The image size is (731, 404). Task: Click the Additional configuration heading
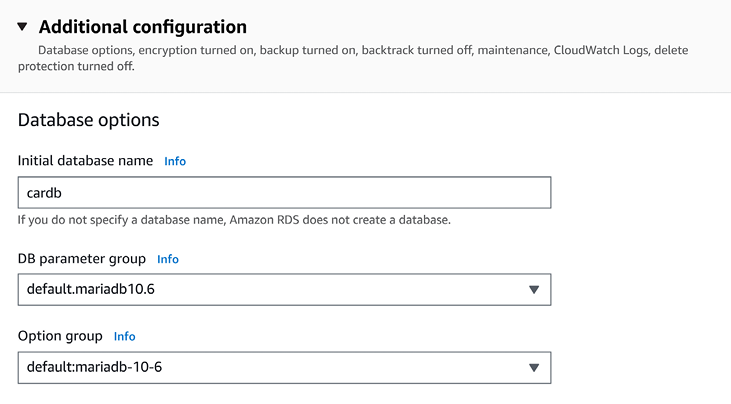point(142,27)
